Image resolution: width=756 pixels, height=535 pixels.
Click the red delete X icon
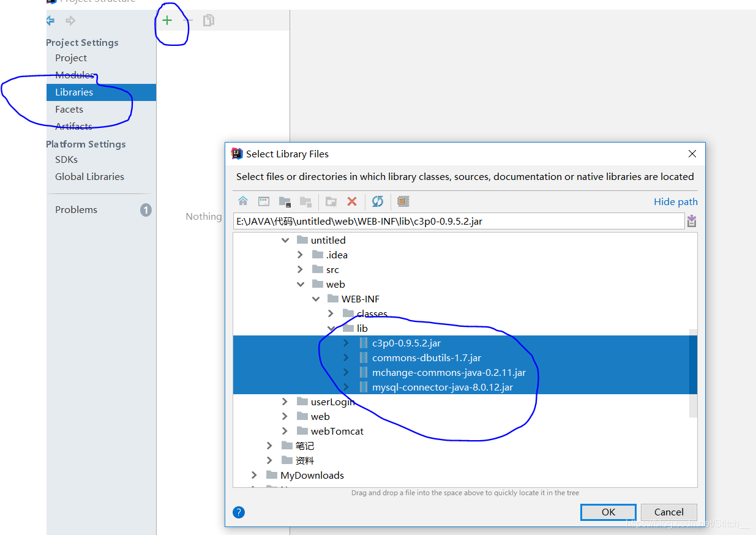[352, 201]
